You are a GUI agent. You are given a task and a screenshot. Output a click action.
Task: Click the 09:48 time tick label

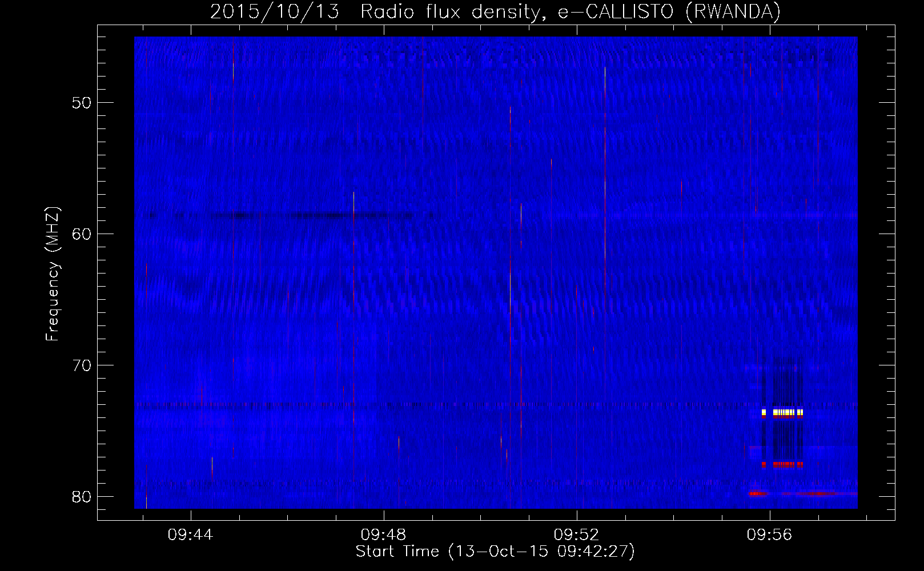click(383, 534)
